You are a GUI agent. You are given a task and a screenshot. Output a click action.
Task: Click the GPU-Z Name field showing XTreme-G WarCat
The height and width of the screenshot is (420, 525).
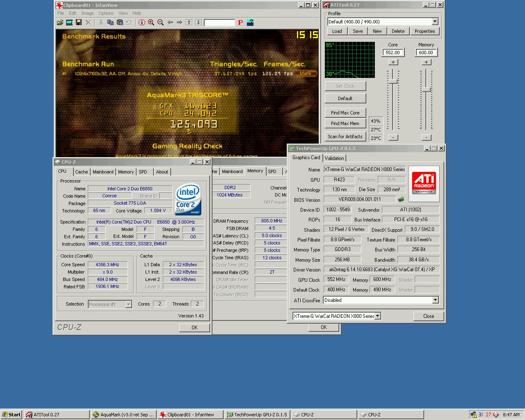pyautogui.click(x=364, y=169)
